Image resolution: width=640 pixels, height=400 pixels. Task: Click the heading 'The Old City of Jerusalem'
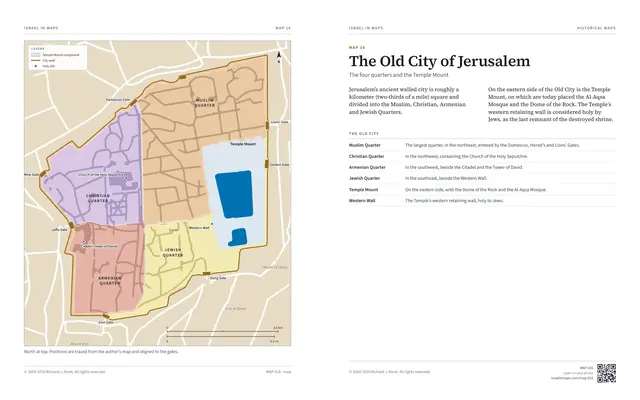[x=440, y=61]
